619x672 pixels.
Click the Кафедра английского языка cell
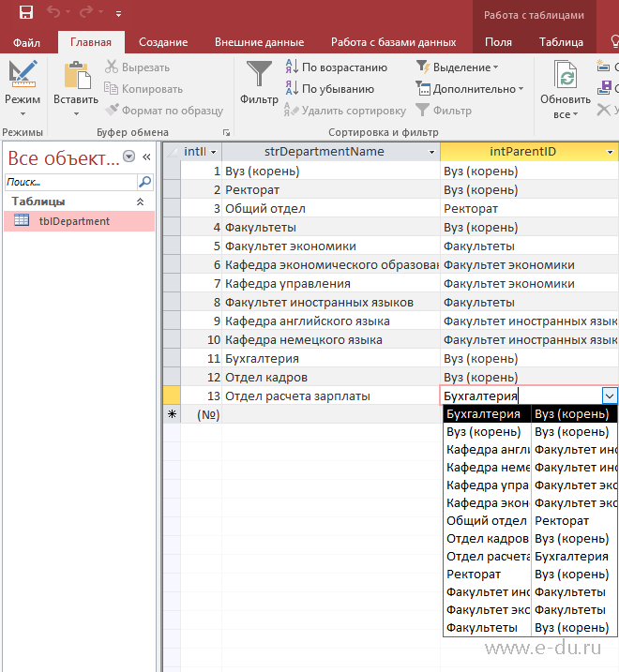[331, 321]
